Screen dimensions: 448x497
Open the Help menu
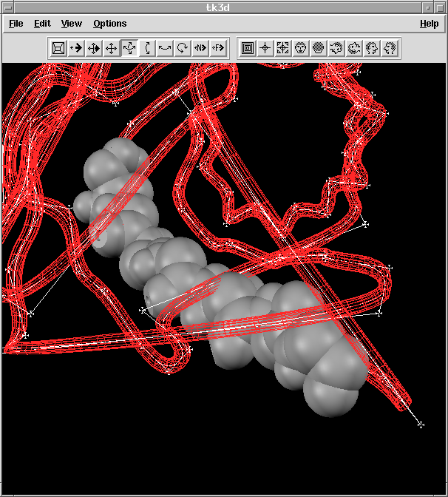click(430, 24)
